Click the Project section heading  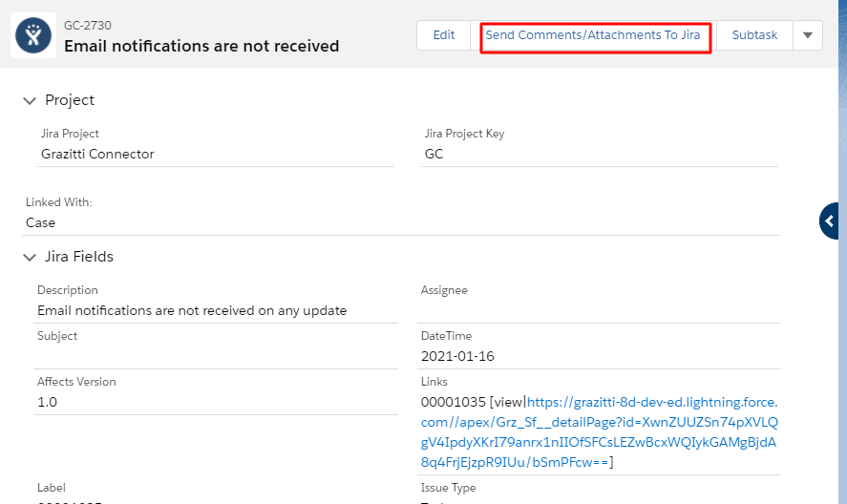pyautogui.click(x=70, y=100)
